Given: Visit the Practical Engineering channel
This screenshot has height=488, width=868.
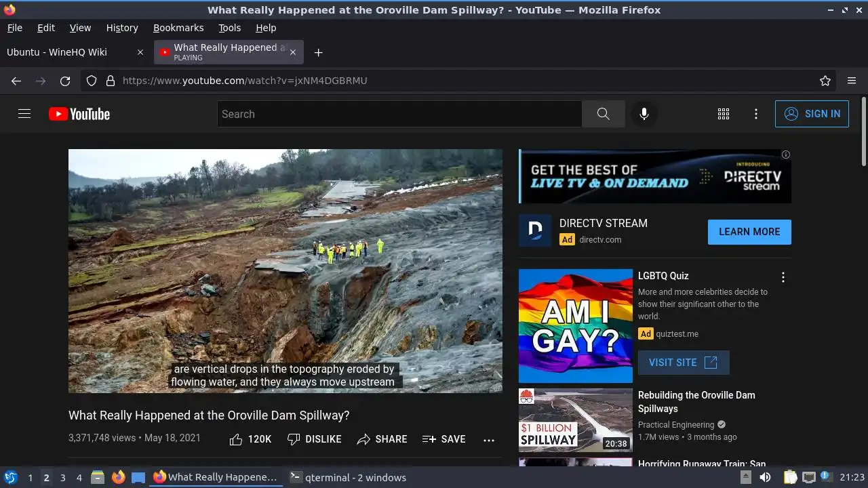Looking at the screenshot, I should pyautogui.click(x=676, y=425).
